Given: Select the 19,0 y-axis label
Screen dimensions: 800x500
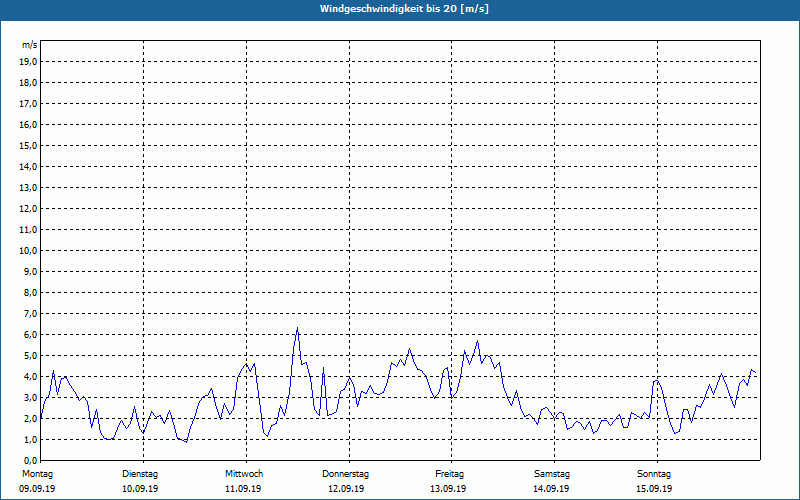Looking at the screenshot, I should point(27,62).
